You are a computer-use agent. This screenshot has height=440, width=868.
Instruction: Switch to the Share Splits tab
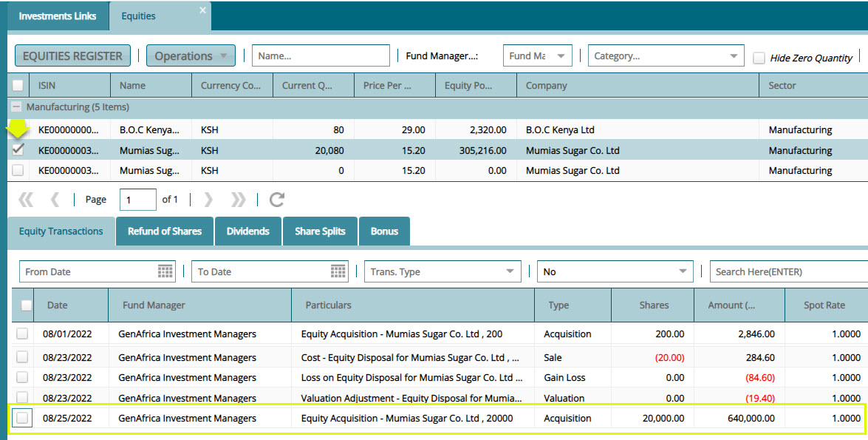click(320, 231)
